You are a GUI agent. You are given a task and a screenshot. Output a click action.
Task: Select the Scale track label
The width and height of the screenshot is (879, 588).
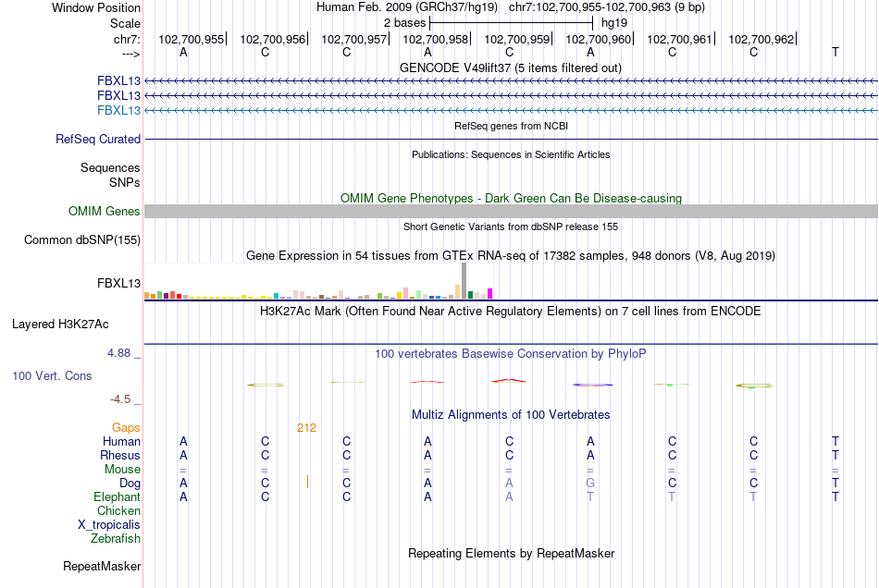(x=125, y=23)
